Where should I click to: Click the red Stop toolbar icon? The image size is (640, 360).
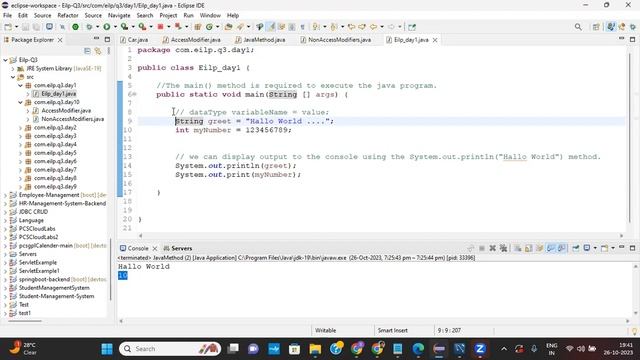(160, 27)
